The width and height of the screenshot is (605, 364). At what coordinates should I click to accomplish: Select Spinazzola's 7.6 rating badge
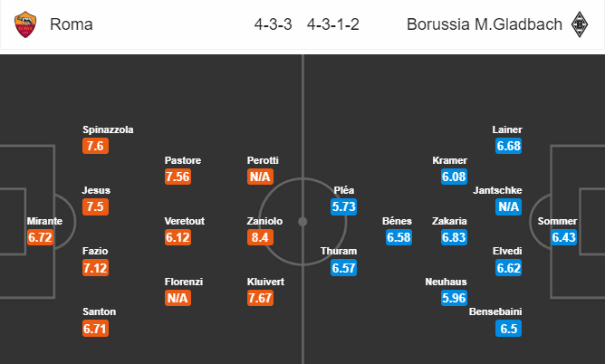(x=95, y=146)
